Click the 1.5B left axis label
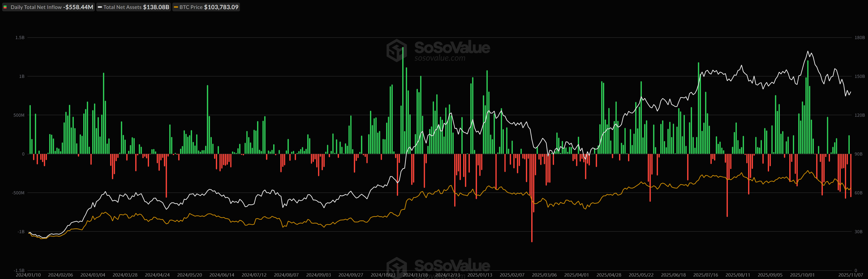868x279 pixels. (x=20, y=37)
